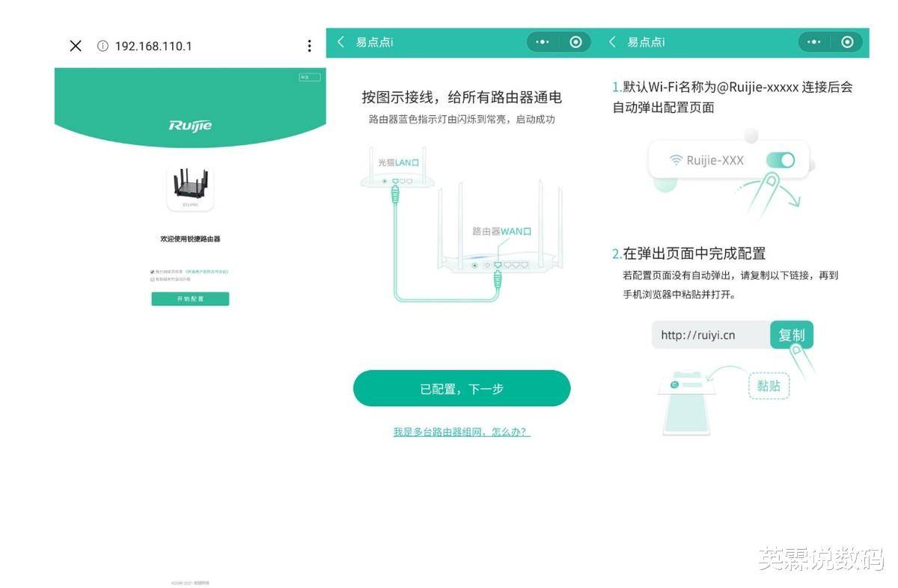Toggle the user agreement consent checkbox
The image size is (898, 588).
(x=152, y=272)
